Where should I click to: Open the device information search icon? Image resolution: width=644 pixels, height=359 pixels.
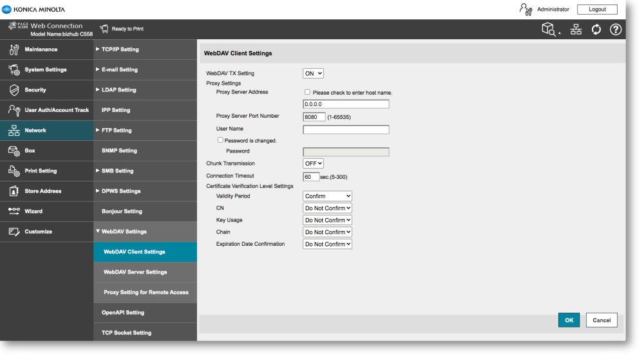[x=549, y=29]
